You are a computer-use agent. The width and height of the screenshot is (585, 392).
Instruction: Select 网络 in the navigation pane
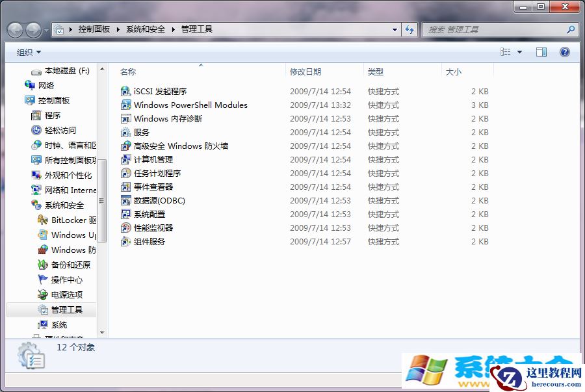point(45,85)
